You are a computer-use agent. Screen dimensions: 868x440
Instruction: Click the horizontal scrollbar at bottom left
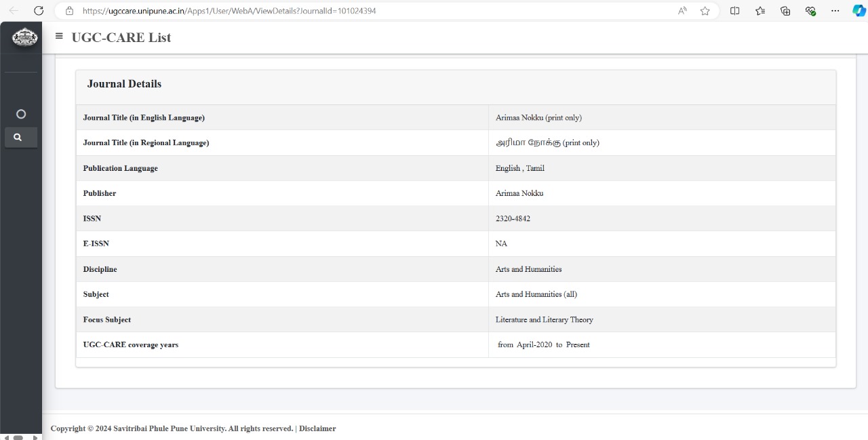[x=18, y=437]
